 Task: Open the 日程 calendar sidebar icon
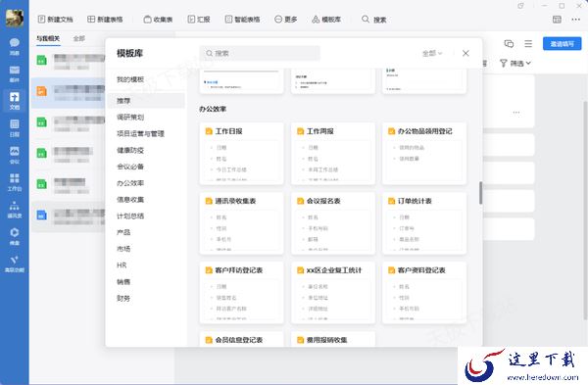click(15, 127)
